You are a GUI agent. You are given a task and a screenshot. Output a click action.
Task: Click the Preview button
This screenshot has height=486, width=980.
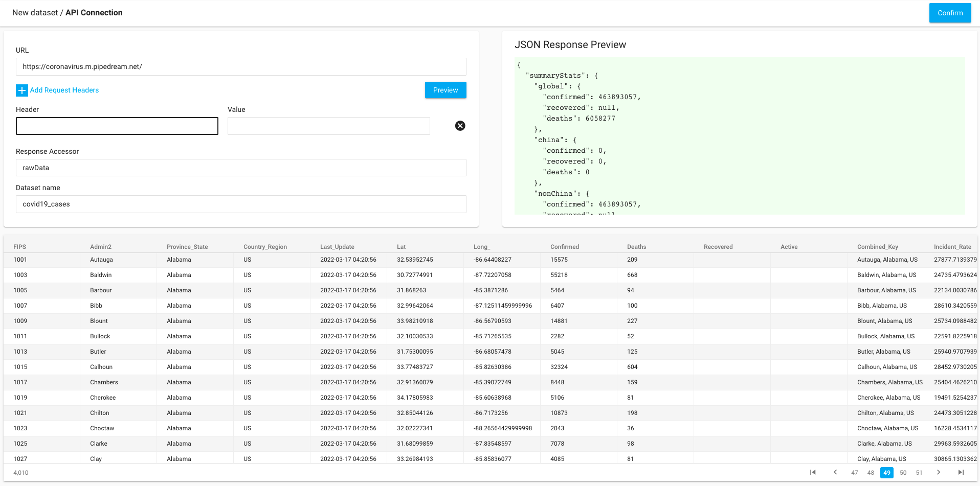point(445,90)
